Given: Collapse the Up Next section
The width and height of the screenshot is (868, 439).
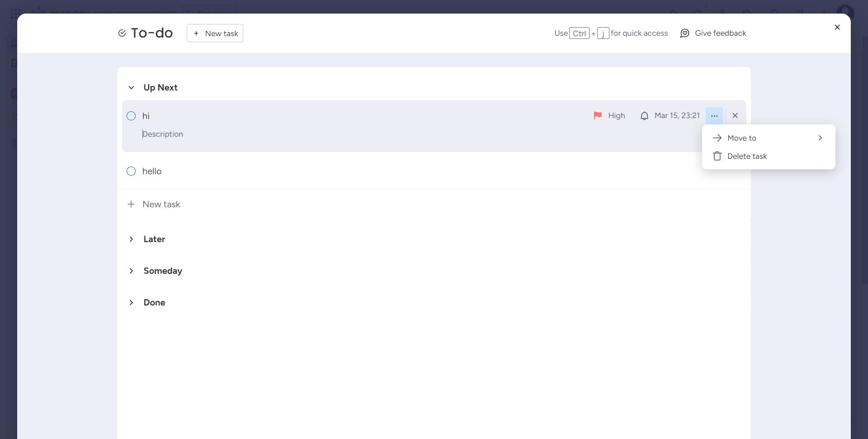Looking at the screenshot, I should click(131, 87).
